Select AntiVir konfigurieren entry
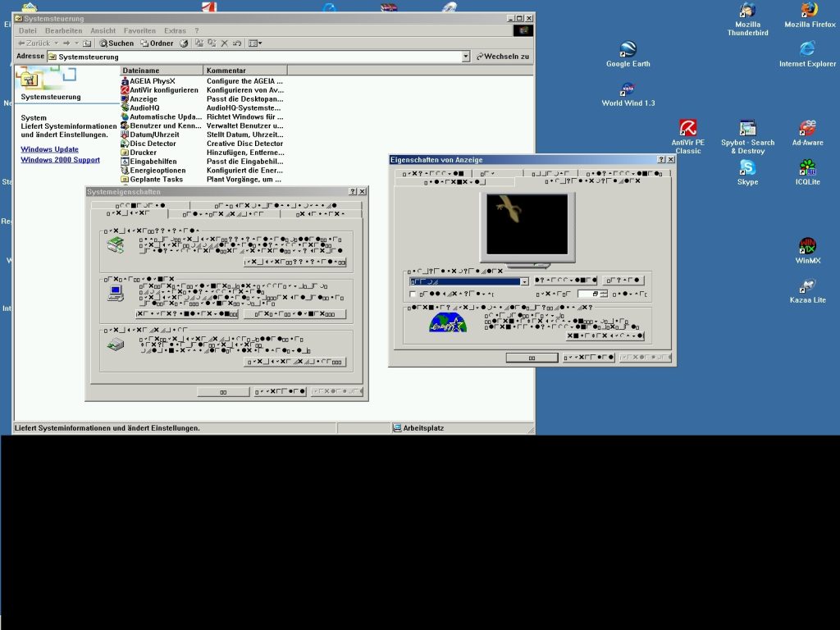This screenshot has width=840, height=630. point(160,90)
